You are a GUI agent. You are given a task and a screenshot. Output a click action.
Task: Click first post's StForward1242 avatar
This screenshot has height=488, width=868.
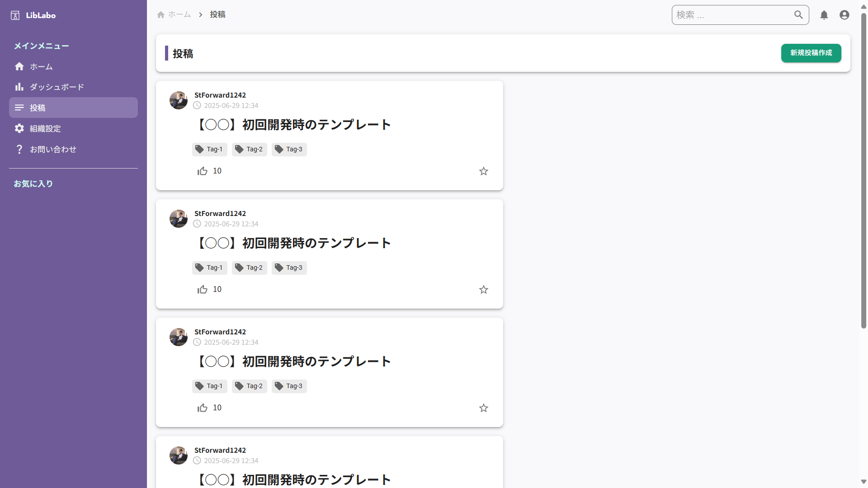(x=179, y=100)
